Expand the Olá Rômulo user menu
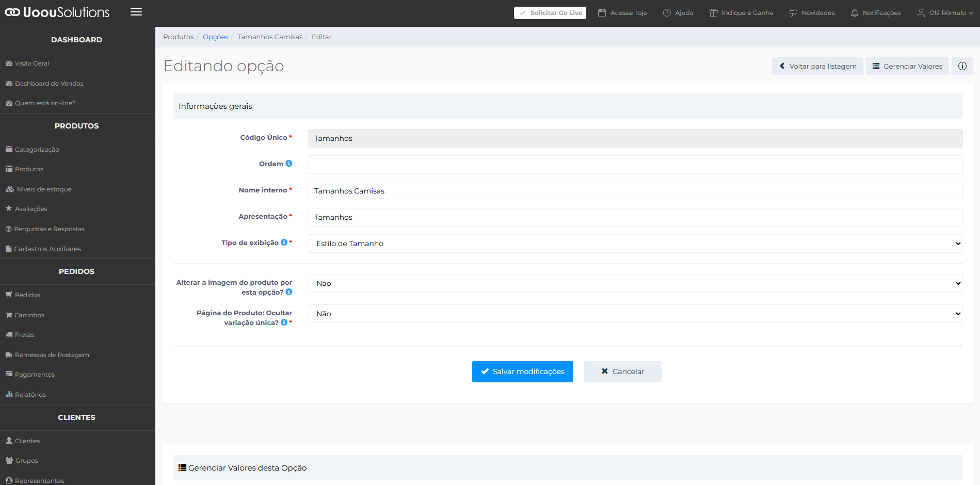 (945, 13)
